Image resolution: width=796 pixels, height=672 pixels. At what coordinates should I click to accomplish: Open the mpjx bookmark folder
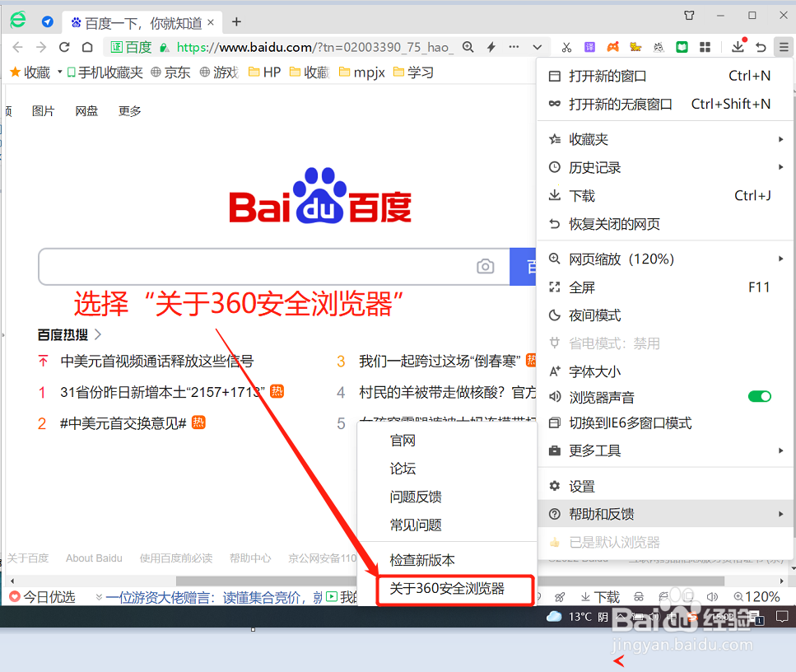[362, 72]
